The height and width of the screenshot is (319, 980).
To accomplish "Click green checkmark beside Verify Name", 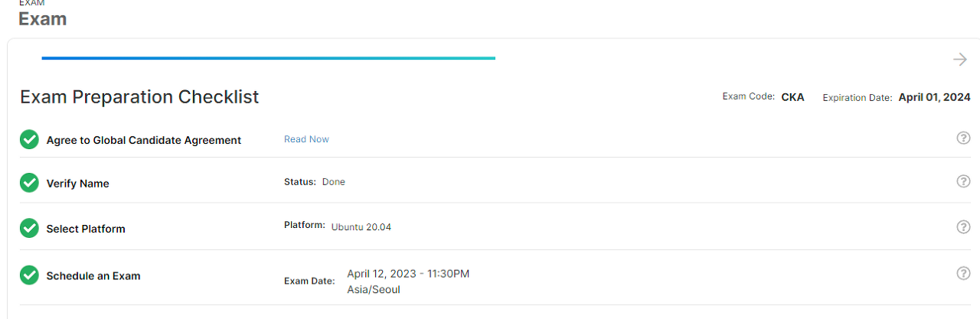I will click(x=29, y=183).
